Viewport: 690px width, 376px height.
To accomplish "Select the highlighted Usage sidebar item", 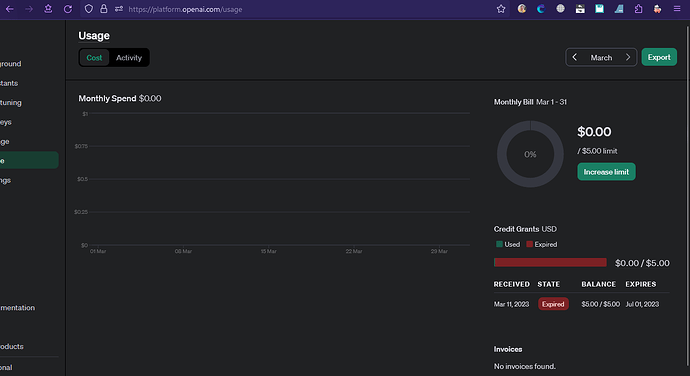I will [28, 160].
